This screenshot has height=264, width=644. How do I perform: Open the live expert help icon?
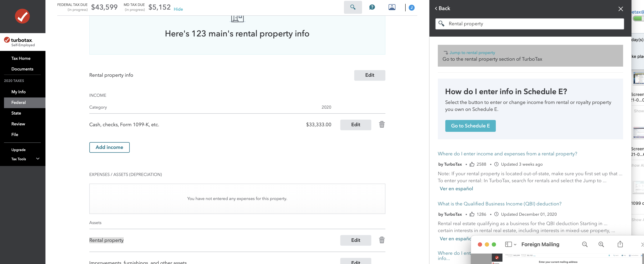[392, 7]
